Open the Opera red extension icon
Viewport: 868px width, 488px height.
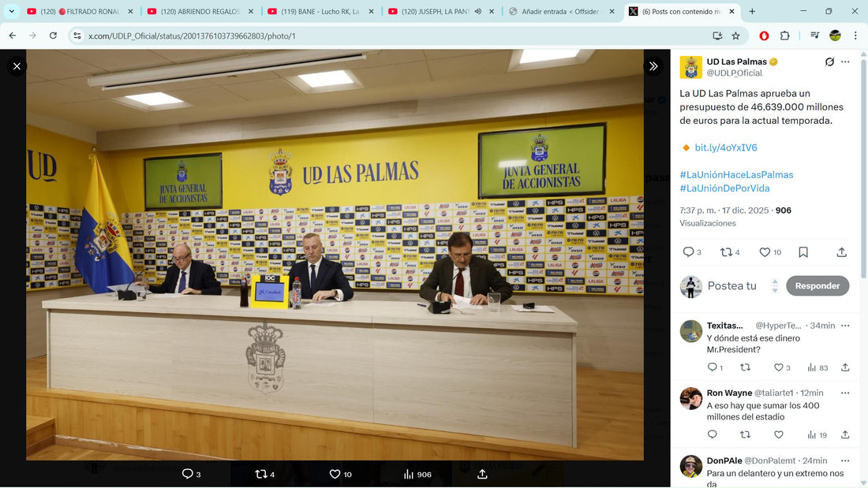[x=764, y=36]
